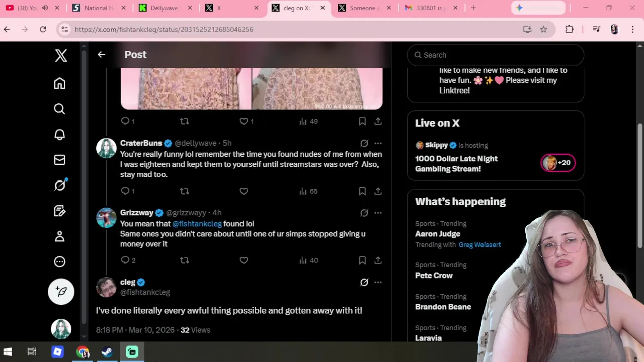Repost the top image post
The image size is (644, 362).
(184, 121)
